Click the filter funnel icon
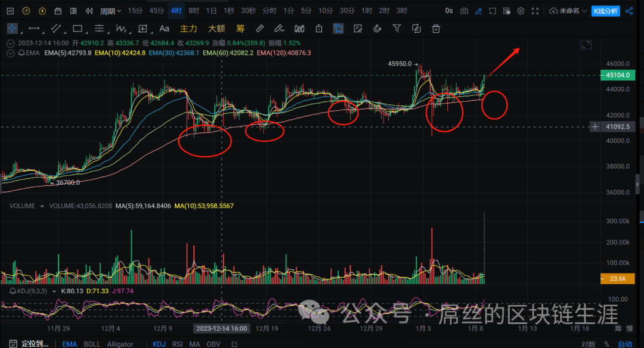The height and width of the screenshot is (348, 644). [x=397, y=29]
